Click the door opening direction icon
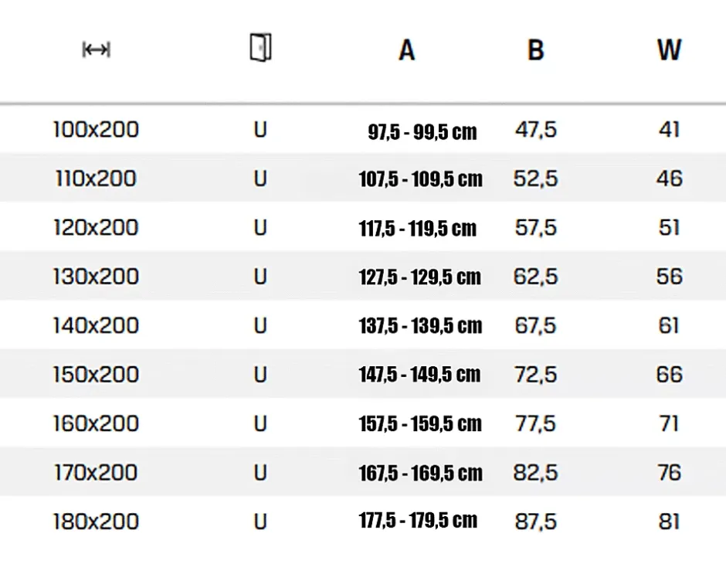The height and width of the screenshot is (588, 726). coord(261,47)
